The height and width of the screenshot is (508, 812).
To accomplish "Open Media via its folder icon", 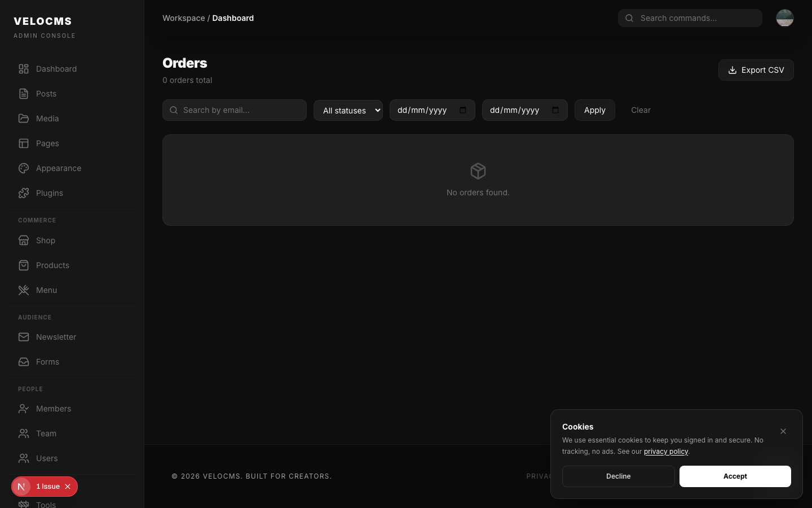I will pos(23,119).
